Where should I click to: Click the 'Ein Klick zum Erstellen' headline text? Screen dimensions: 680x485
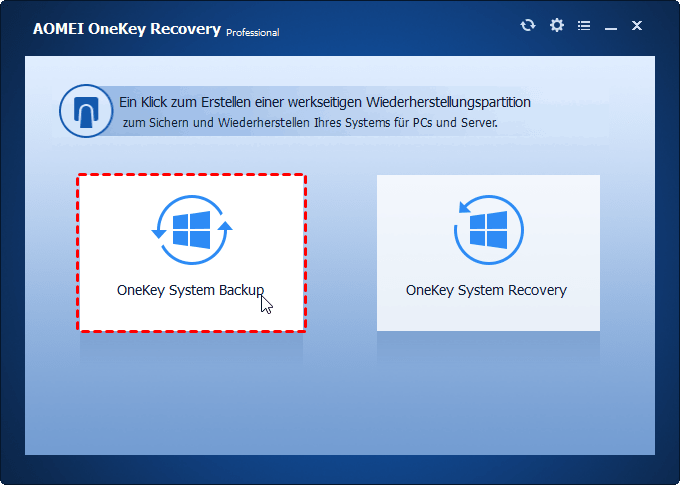click(325, 102)
